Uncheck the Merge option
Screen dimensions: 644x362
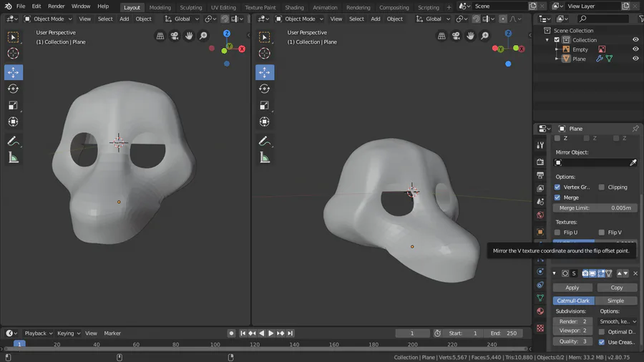(557, 197)
